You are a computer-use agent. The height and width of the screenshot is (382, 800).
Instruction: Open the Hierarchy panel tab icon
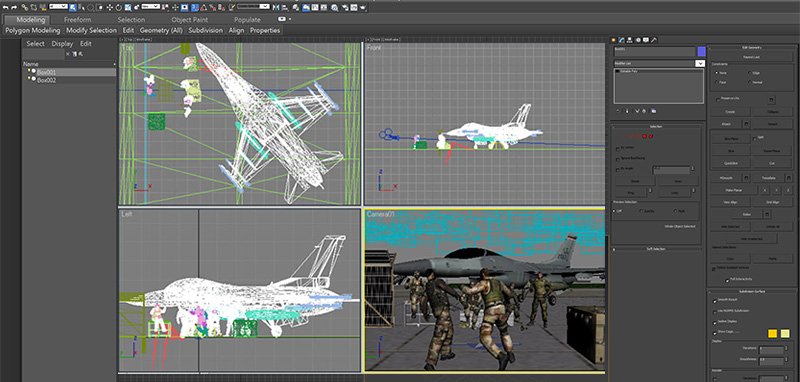pos(630,40)
